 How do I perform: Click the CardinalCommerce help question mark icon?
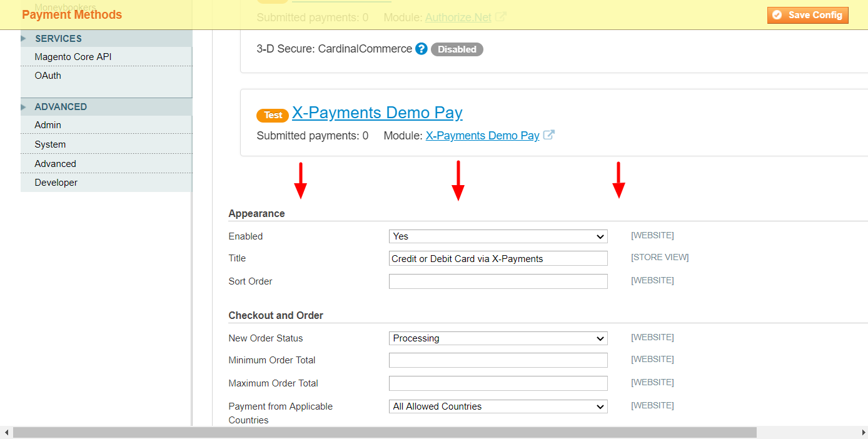(x=421, y=49)
